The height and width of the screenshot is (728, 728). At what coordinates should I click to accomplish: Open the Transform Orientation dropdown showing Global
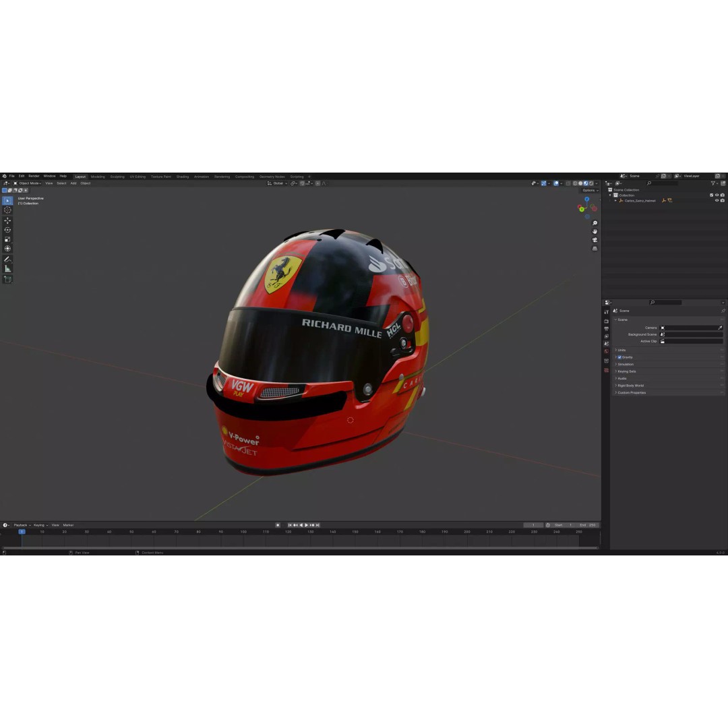(x=278, y=183)
